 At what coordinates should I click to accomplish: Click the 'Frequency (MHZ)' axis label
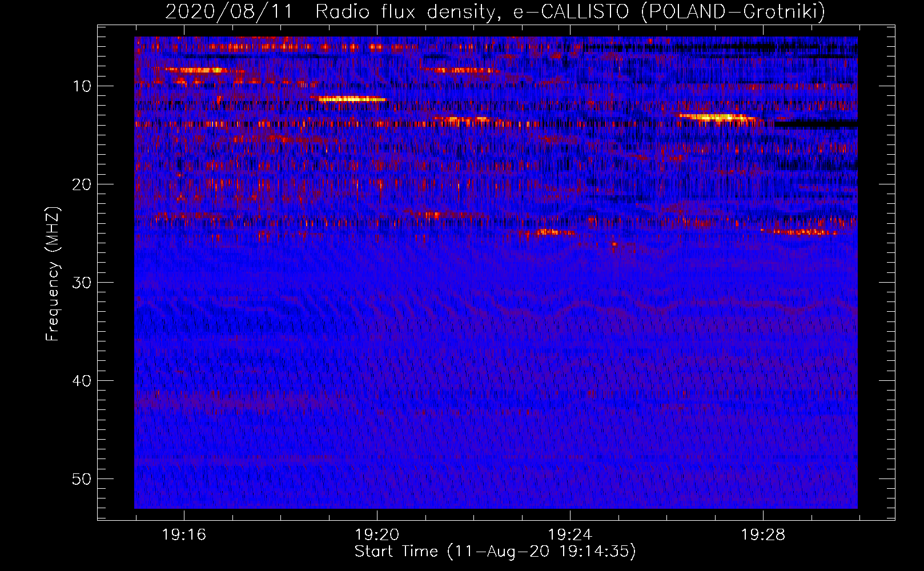point(53,274)
